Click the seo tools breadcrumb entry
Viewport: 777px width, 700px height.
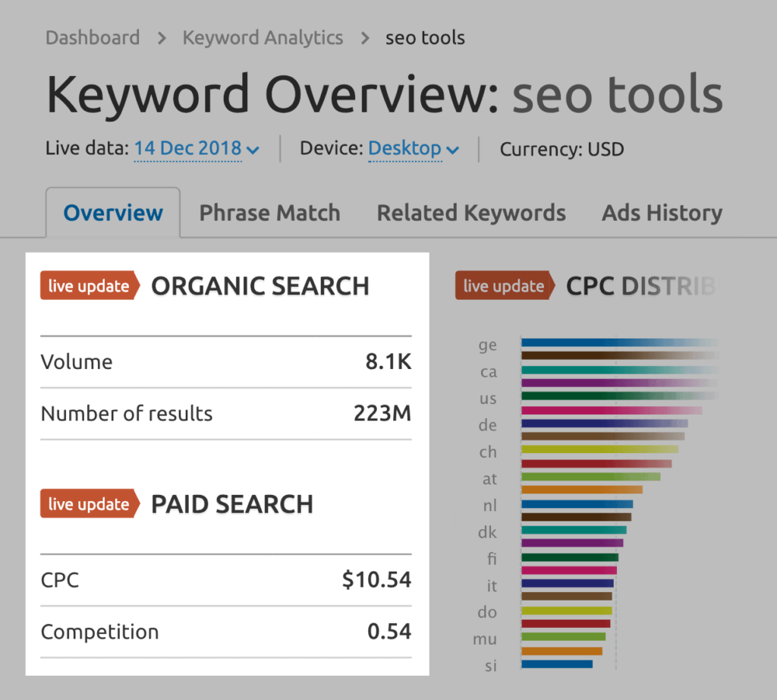tap(425, 37)
